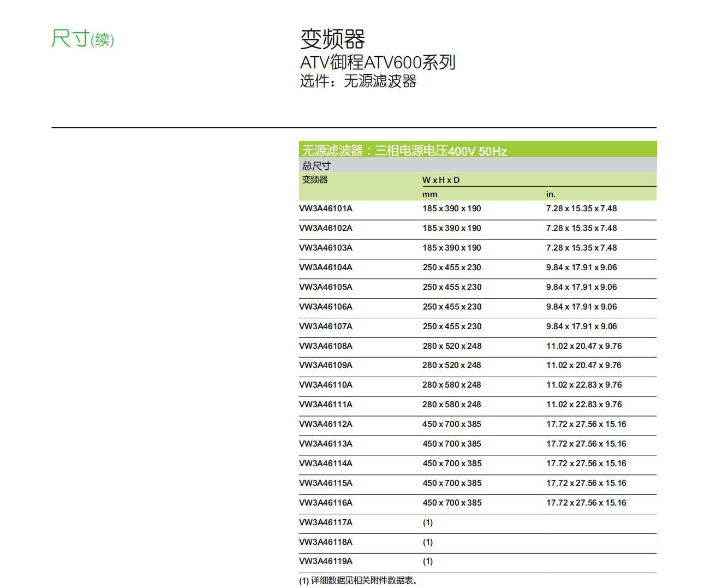Select model VW3A46112A in the table
The width and height of the screenshot is (722, 588).
326,424
